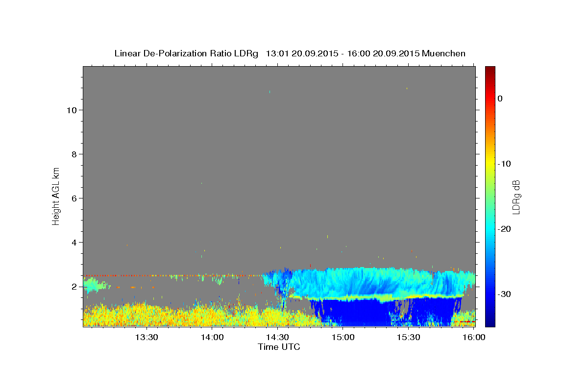The height and width of the screenshot is (392, 588).
Task: Click the x-axis label 'Time UTC'
Action: [x=279, y=347]
